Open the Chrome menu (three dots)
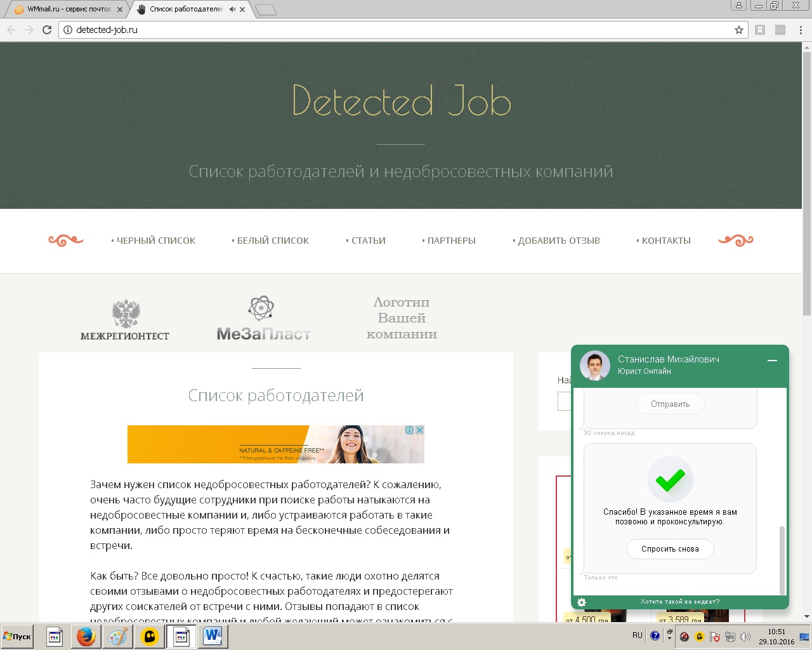The height and width of the screenshot is (650, 812). click(x=801, y=30)
